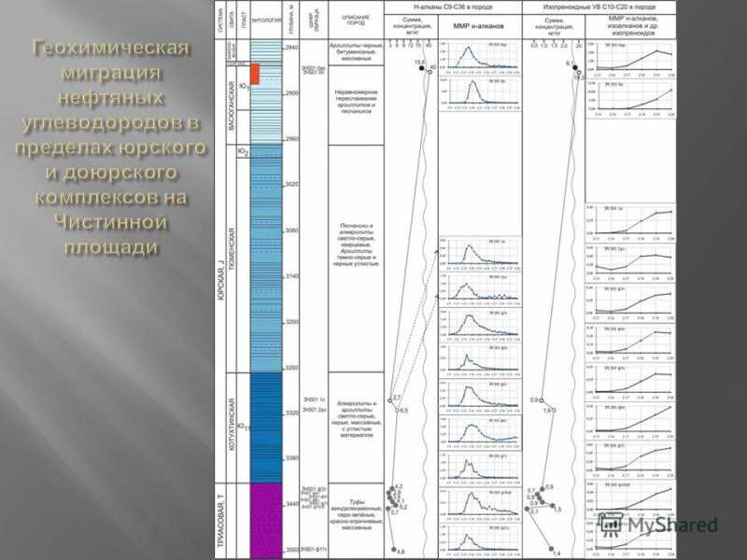Select the depth label "3380"
747x560 pixels.
(x=291, y=458)
